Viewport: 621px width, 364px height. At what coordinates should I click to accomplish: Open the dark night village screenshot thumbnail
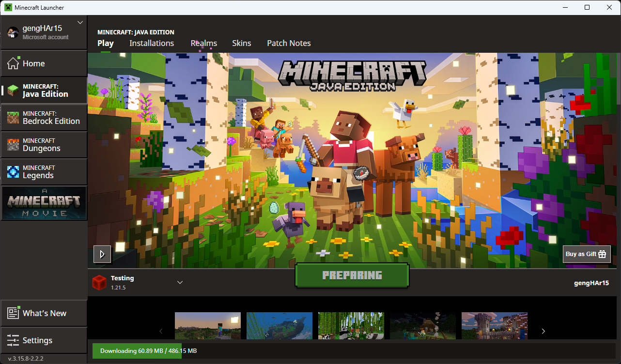pos(423,326)
